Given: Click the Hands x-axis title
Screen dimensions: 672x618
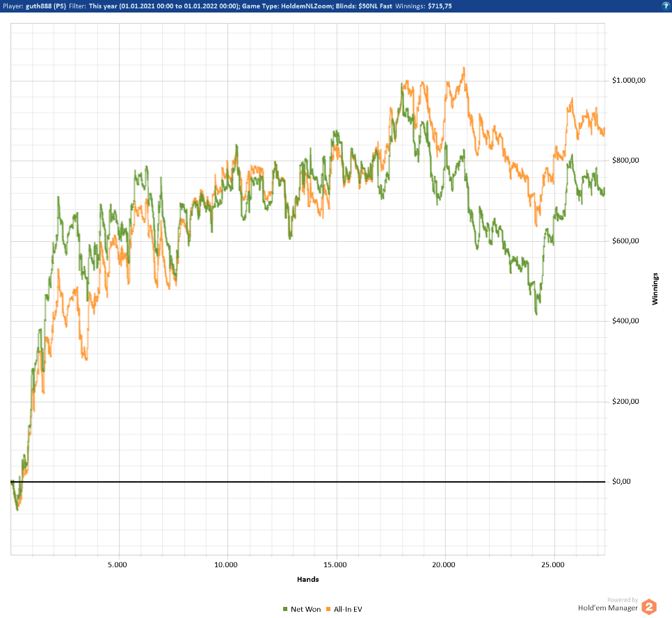Looking at the screenshot, I should tap(307, 580).
